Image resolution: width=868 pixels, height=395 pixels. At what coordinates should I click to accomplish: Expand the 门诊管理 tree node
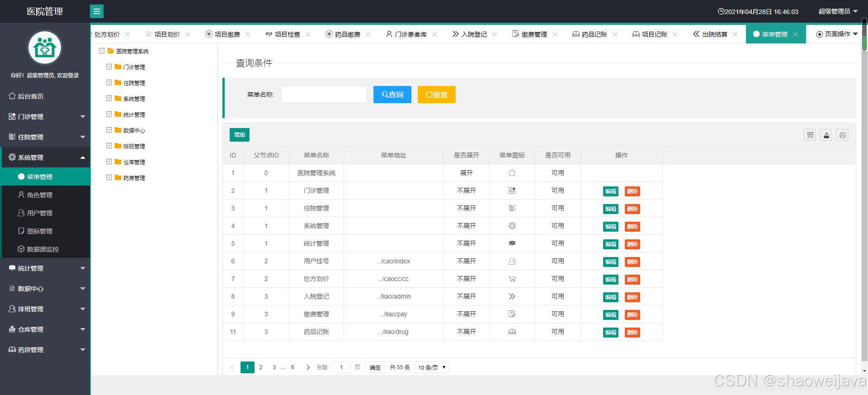tap(109, 67)
